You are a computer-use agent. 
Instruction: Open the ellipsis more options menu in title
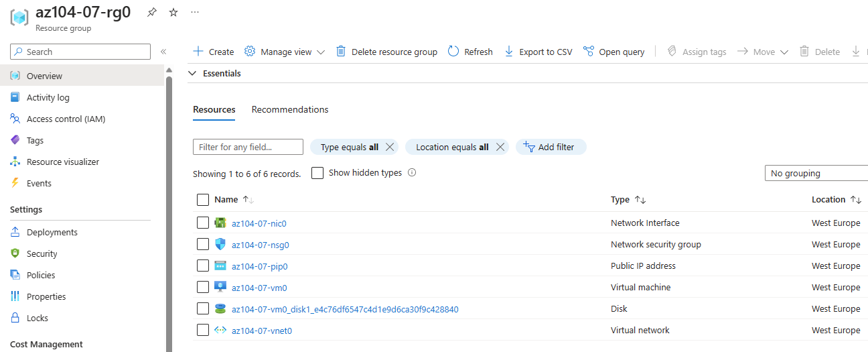pyautogui.click(x=195, y=12)
